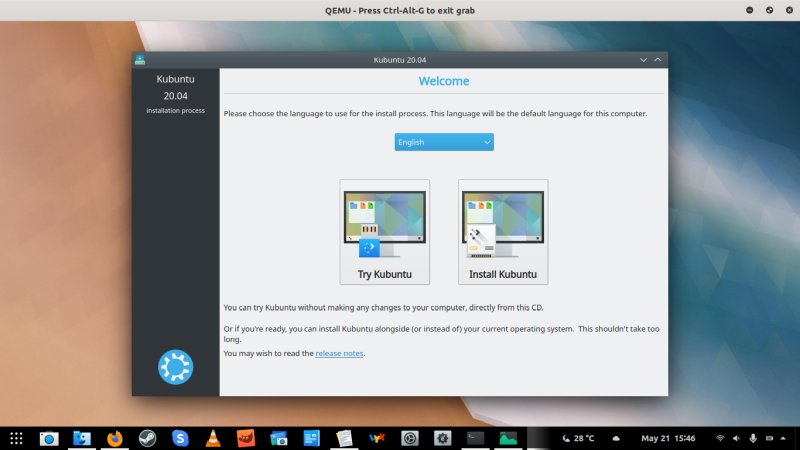This screenshot has width=800, height=450.
Task: Click the 28 °C weather indicator
Action: point(577,438)
